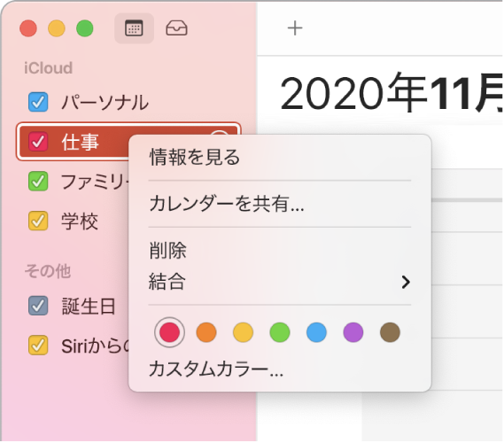This screenshot has width=504, height=443.
Task: Choose the brown color swatch
Action: coord(390,332)
